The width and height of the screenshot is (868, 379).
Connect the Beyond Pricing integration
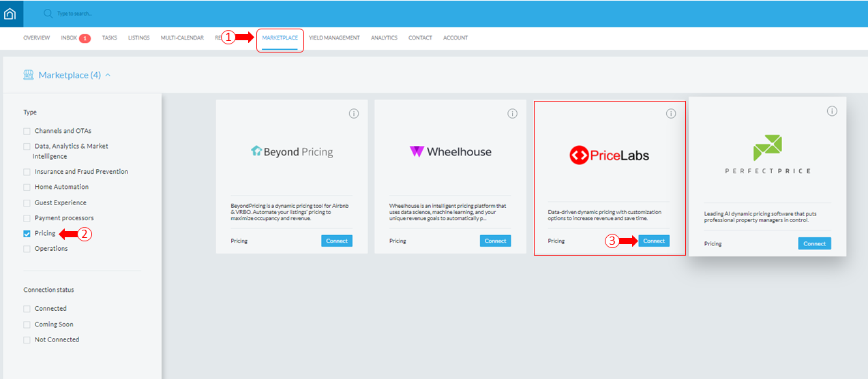coord(337,241)
